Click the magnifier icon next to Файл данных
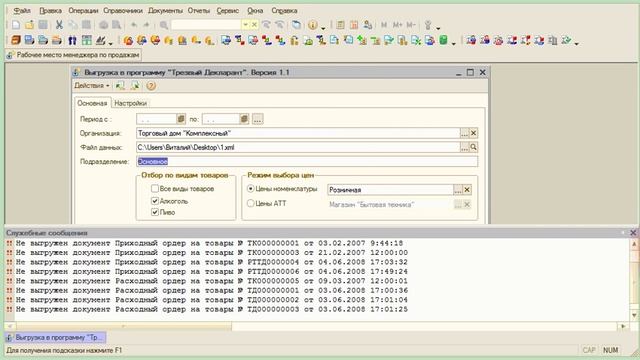 point(473,147)
